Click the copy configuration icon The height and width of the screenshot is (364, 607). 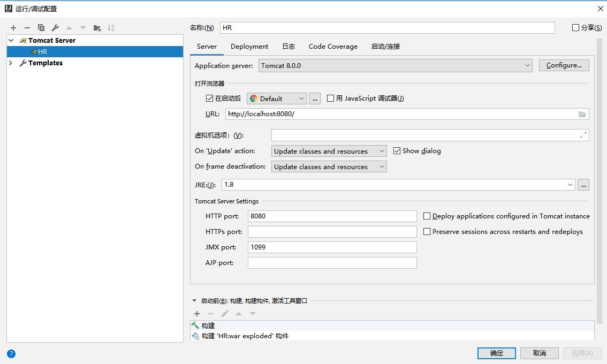pyautogui.click(x=41, y=28)
